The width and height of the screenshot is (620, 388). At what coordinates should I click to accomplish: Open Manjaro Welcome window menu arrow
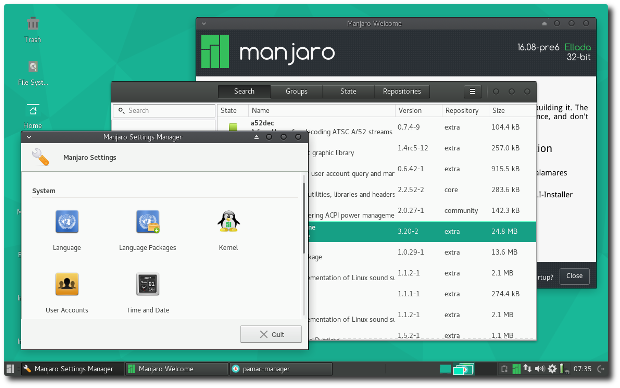coord(204,24)
